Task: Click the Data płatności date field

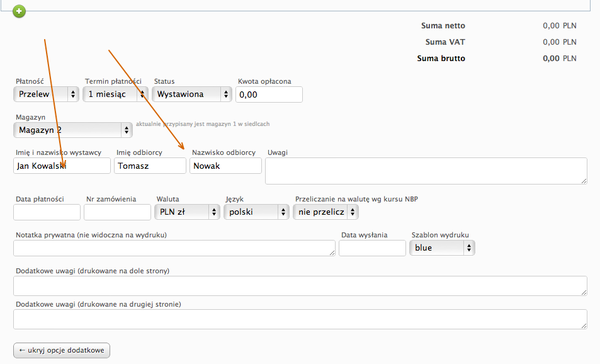Action: pos(47,212)
